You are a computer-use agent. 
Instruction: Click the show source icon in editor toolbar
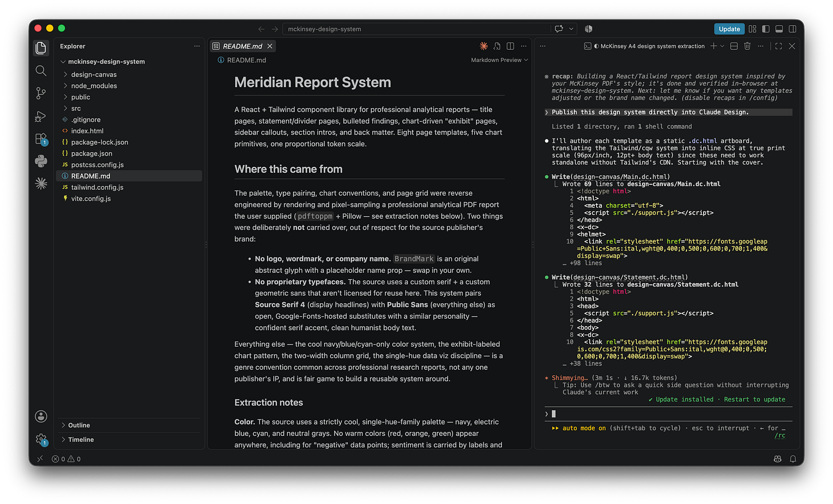[x=497, y=46]
